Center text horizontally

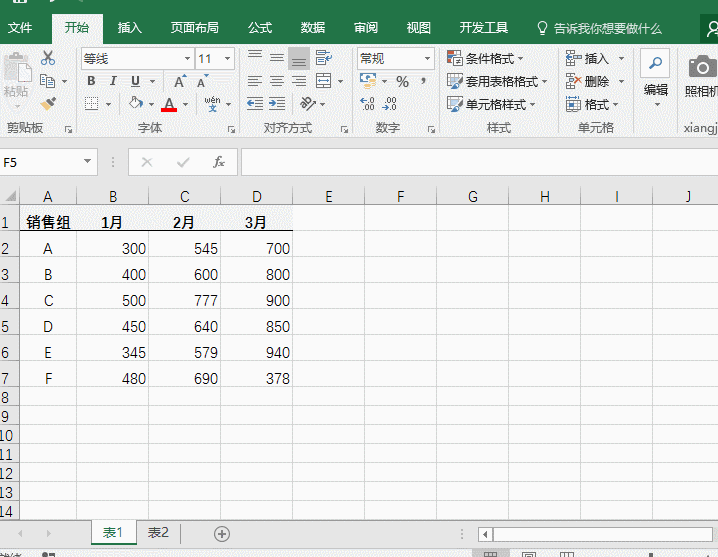[x=277, y=81]
